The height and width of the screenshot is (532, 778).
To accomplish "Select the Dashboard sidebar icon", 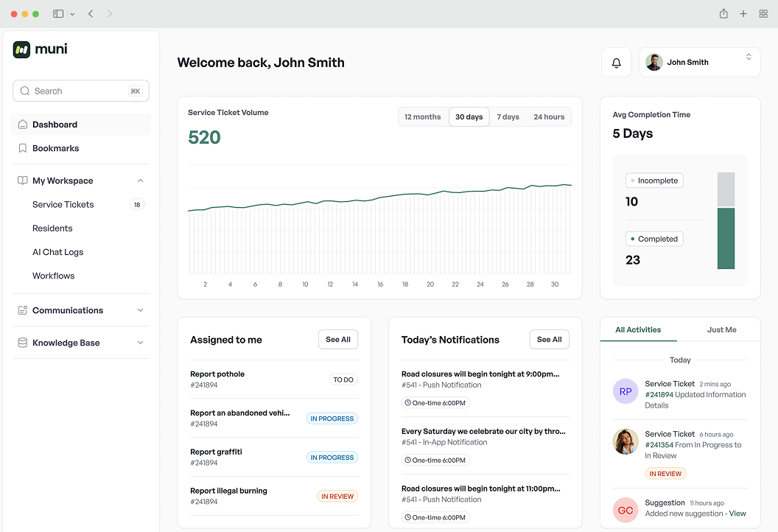I will click(23, 125).
